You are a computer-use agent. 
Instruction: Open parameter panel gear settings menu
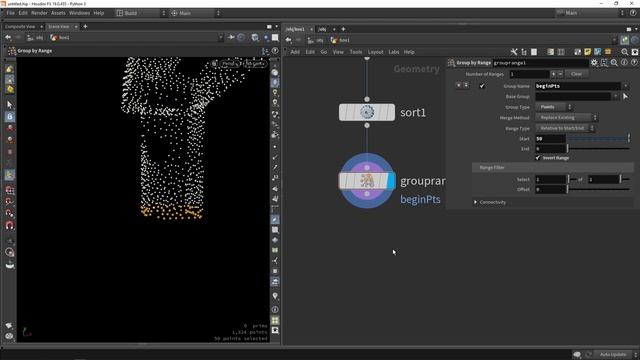(x=594, y=63)
